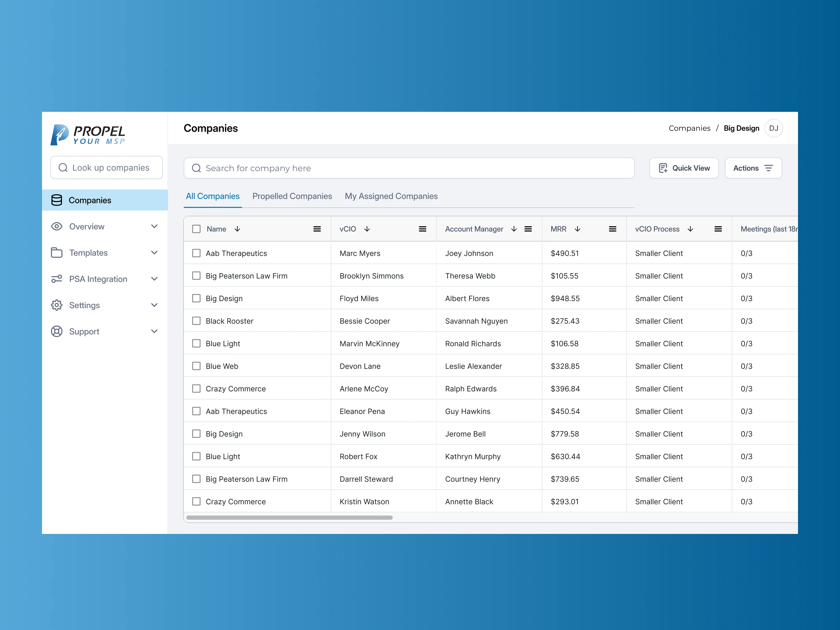The width and height of the screenshot is (840, 630).
Task: Tick the Marvin McKinney row checkbox
Action: 196,343
